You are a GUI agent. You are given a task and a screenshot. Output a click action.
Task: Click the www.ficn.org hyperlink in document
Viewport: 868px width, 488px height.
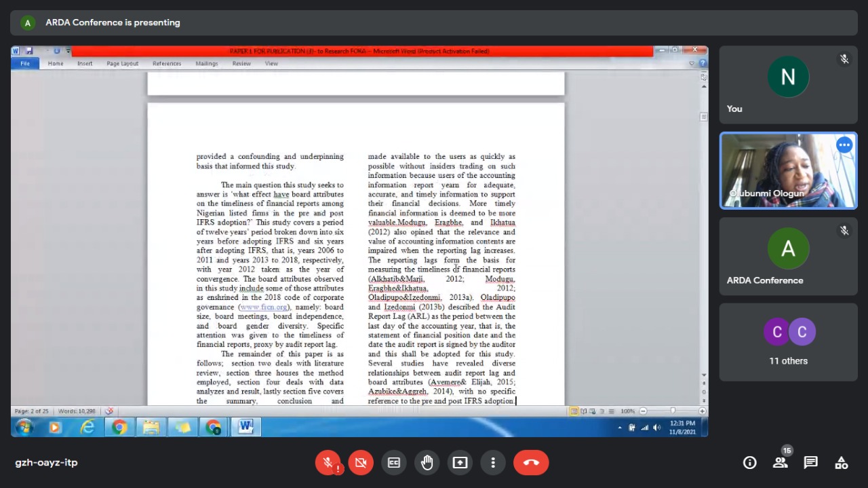[x=264, y=307]
